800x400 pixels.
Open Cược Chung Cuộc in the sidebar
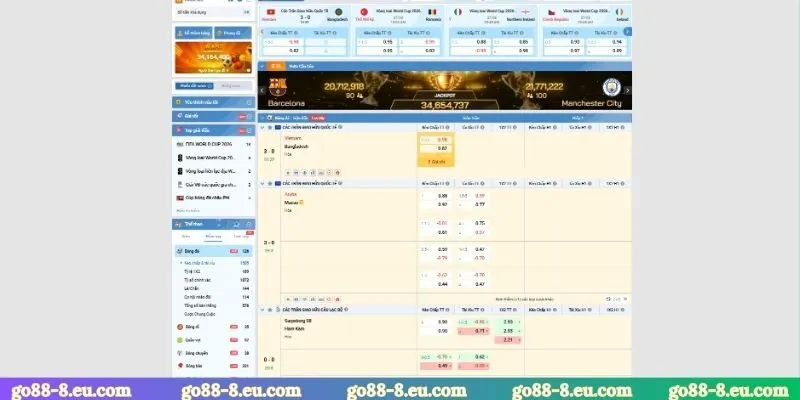199,314
